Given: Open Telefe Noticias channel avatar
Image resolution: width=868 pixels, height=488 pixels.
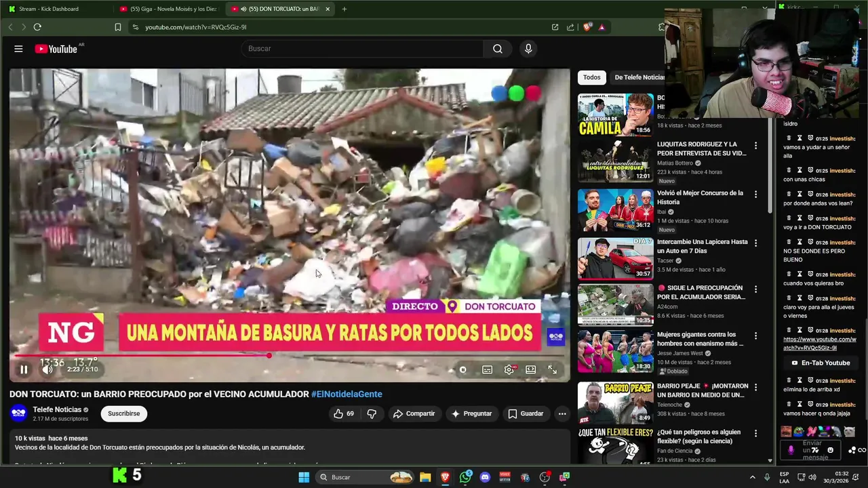Looking at the screenshot, I should coord(19,413).
